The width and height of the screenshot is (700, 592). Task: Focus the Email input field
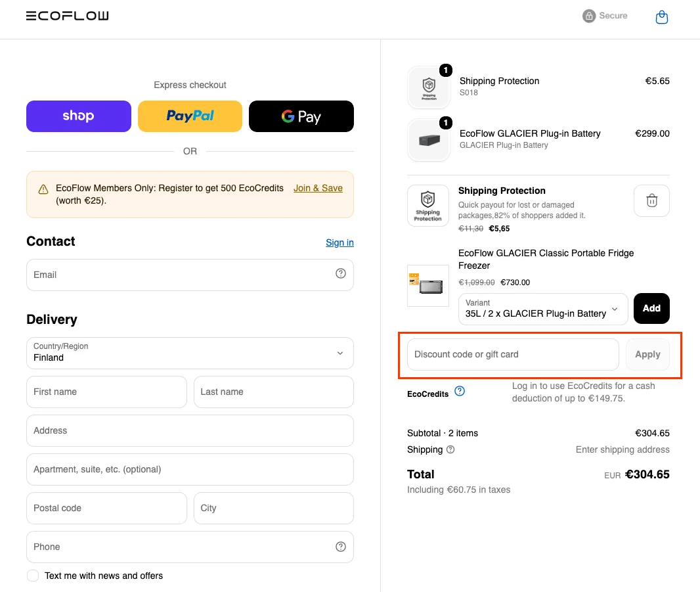190,275
